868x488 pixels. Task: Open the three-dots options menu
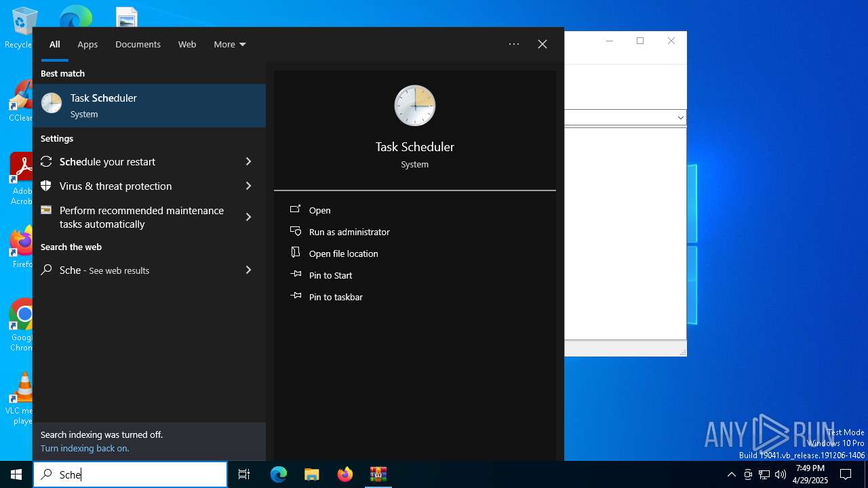coord(514,44)
